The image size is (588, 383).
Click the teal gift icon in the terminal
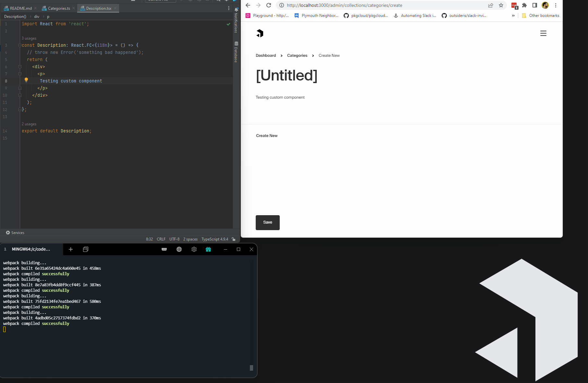coord(208,249)
